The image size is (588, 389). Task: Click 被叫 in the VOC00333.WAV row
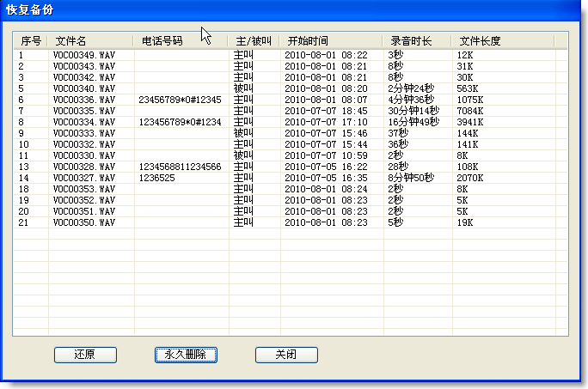(243, 133)
